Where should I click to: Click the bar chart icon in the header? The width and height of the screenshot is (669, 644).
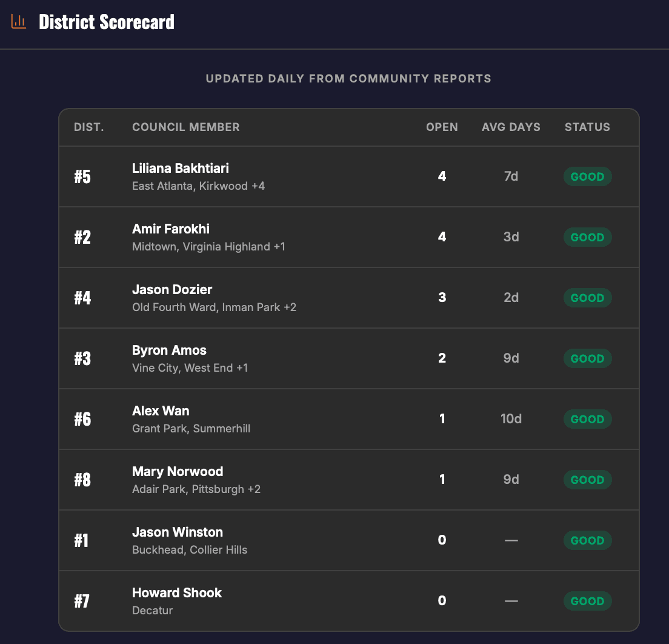[18, 20]
